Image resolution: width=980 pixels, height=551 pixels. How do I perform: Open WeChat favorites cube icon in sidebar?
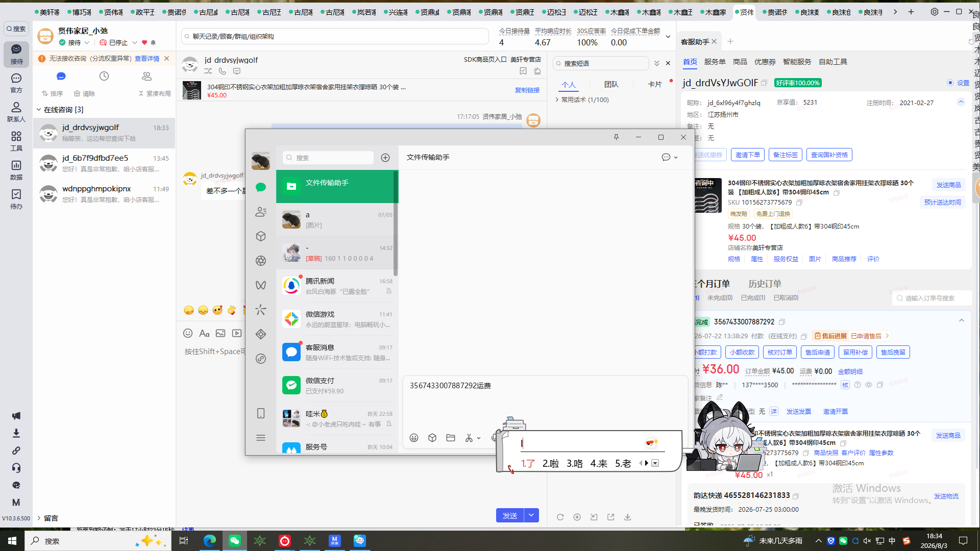coord(261,236)
